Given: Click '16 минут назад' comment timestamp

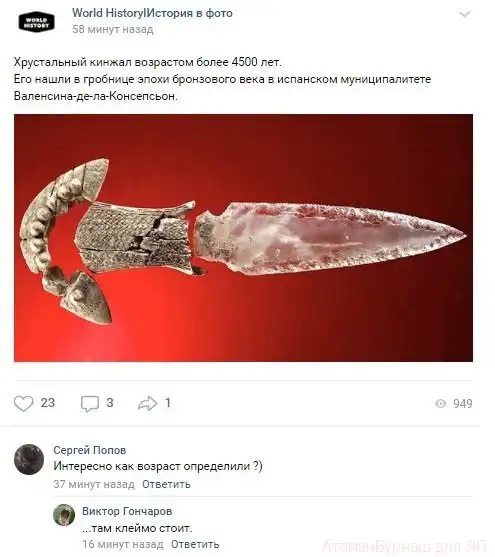Looking at the screenshot, I should [123, 544].
